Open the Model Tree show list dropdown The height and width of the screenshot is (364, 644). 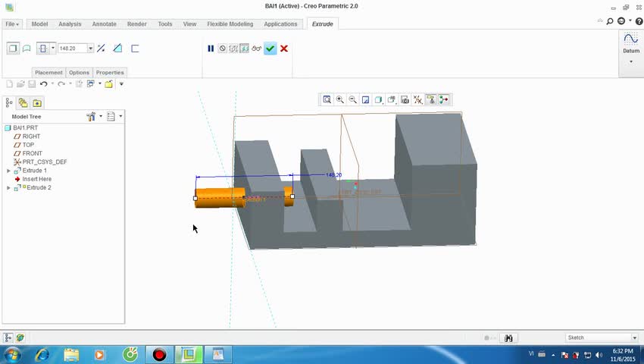(114, 116)
